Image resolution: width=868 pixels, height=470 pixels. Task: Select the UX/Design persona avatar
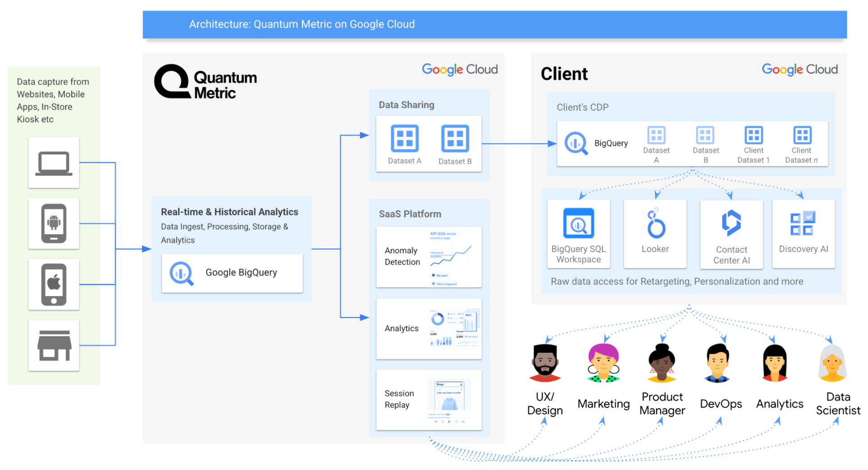(545, 363)
